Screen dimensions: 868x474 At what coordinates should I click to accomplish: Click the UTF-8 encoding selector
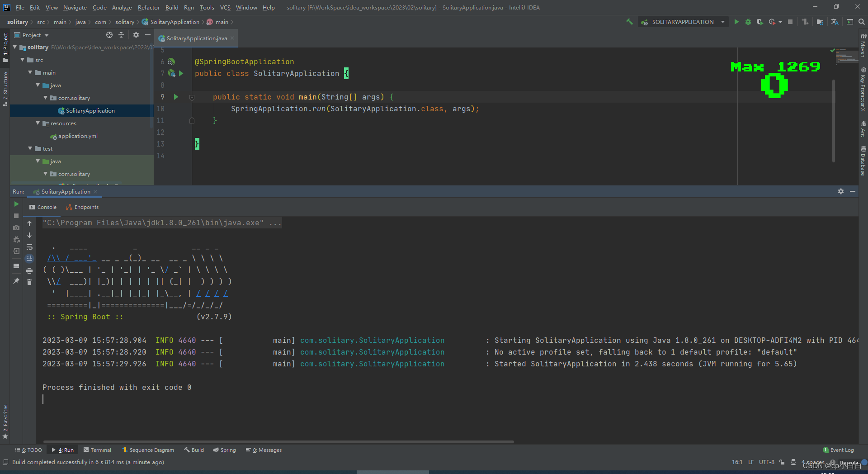click(x=766, y=462)
